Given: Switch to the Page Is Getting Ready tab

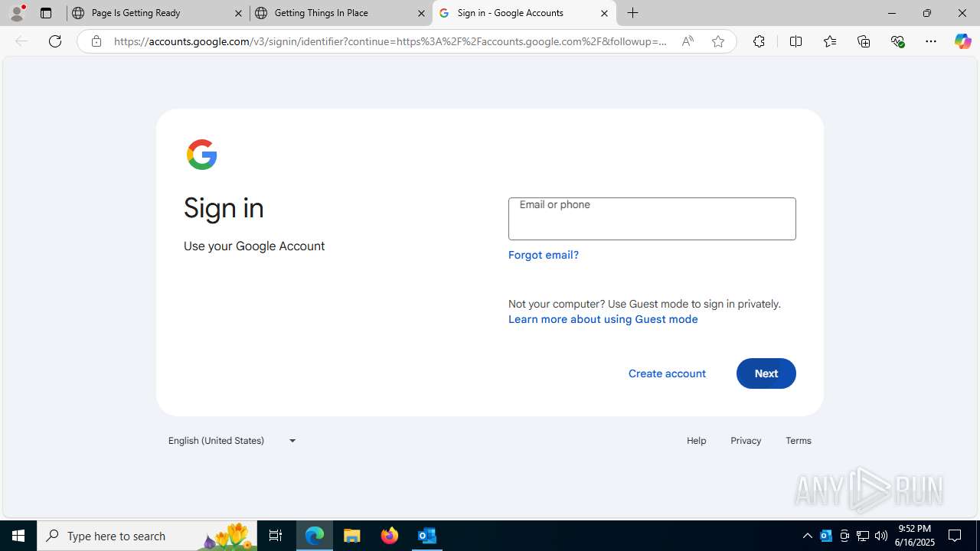Looking at the screenshot, I should [x=157, y=13].
